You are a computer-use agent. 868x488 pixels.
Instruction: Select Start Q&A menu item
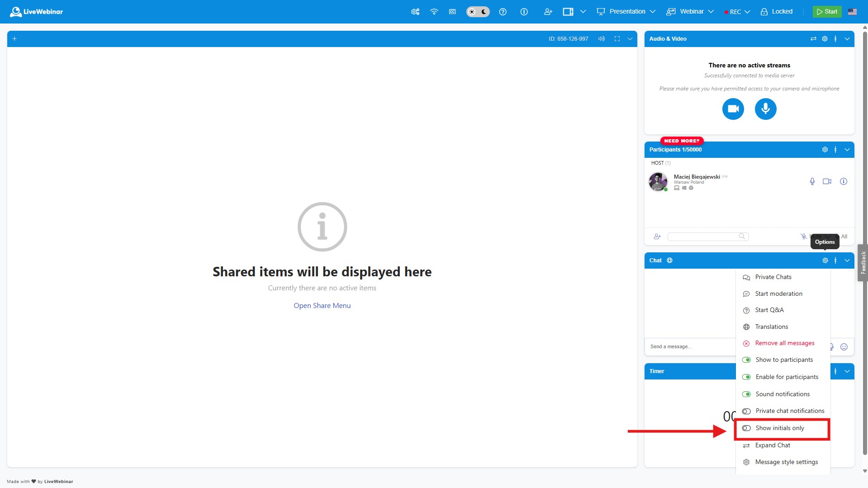click(783, 310)
